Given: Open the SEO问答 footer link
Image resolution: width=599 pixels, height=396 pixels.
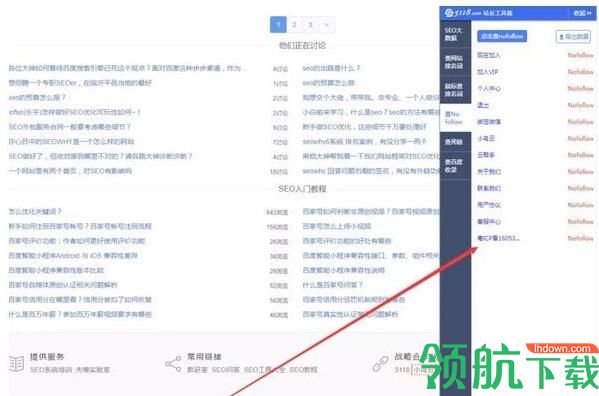Looking at the screenshot, I should point(226,370).
